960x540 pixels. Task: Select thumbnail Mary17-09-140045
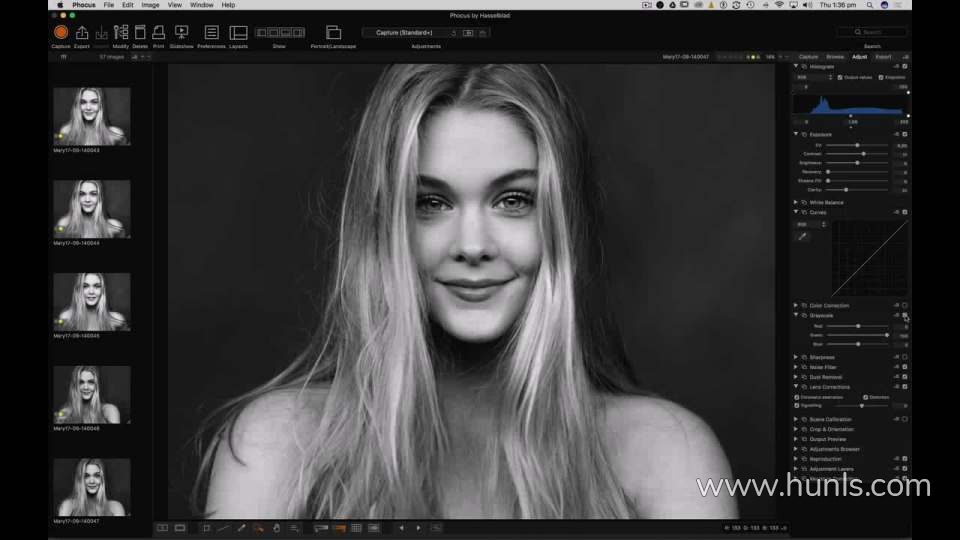(92, 302)
